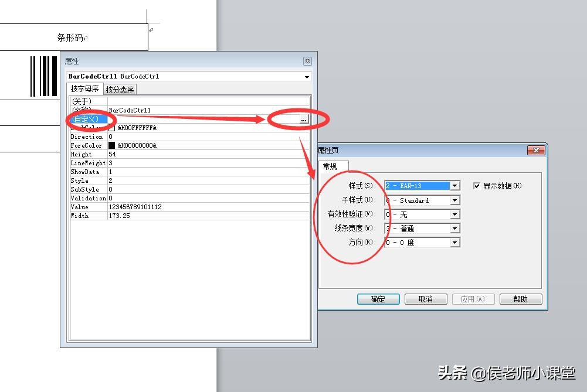The height and width of the screenshot is (392, 587).
Task: Expand the 子样式 dropdown arrow showing Standard
Action: [x=454, y=200]
